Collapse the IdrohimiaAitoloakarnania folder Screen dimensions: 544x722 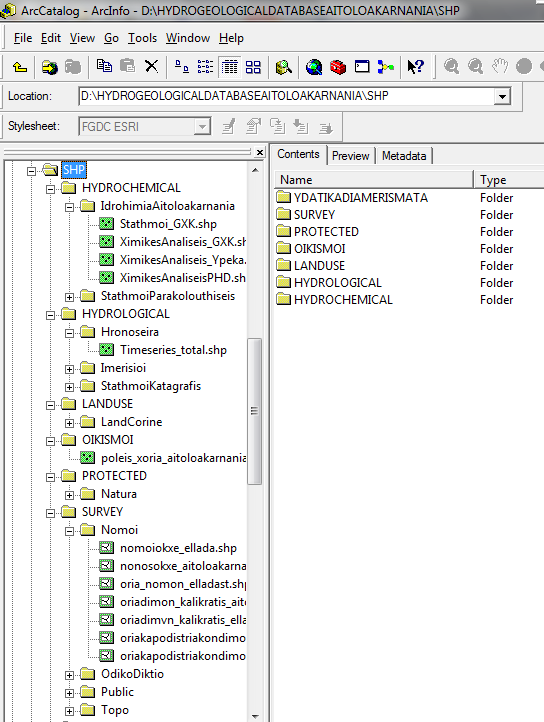(x=69, y=207)
